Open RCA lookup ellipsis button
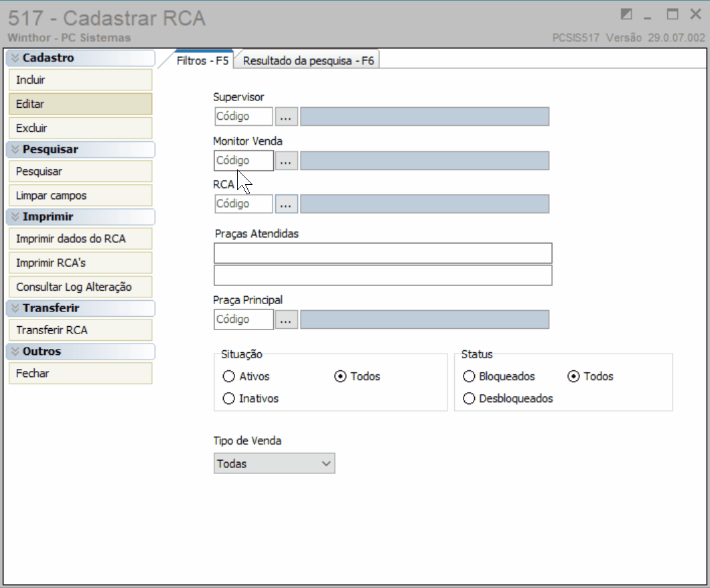 (x=286, y=204)
